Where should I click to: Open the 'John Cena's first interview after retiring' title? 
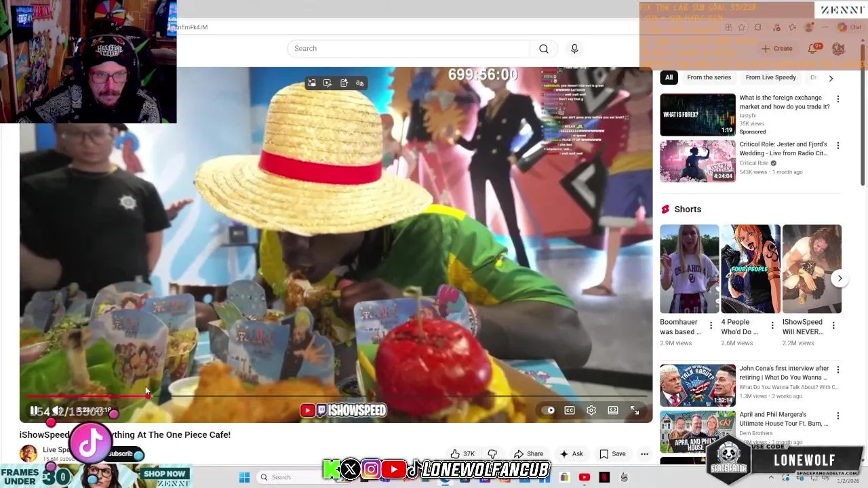(784, 373)
